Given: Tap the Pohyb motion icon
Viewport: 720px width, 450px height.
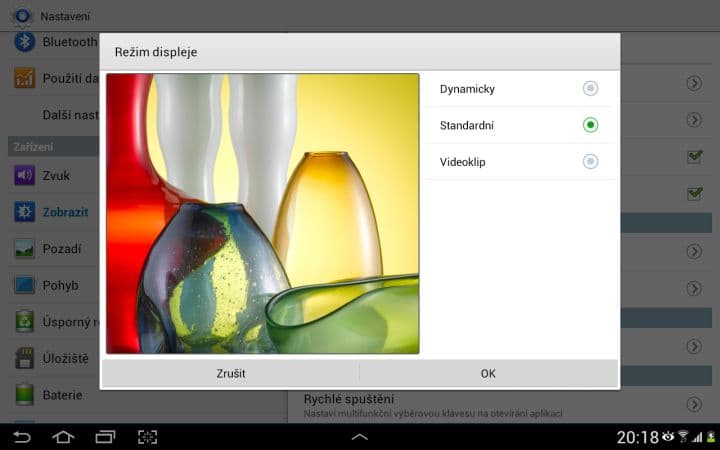Looking at the screenshot, I should [24, 285].
